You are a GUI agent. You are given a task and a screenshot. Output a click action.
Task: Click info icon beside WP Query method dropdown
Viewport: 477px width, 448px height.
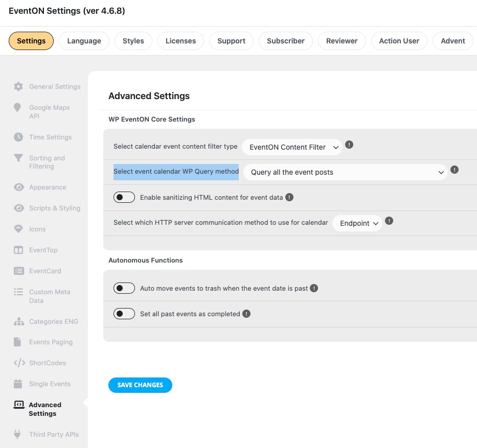(x=455, y=170)
